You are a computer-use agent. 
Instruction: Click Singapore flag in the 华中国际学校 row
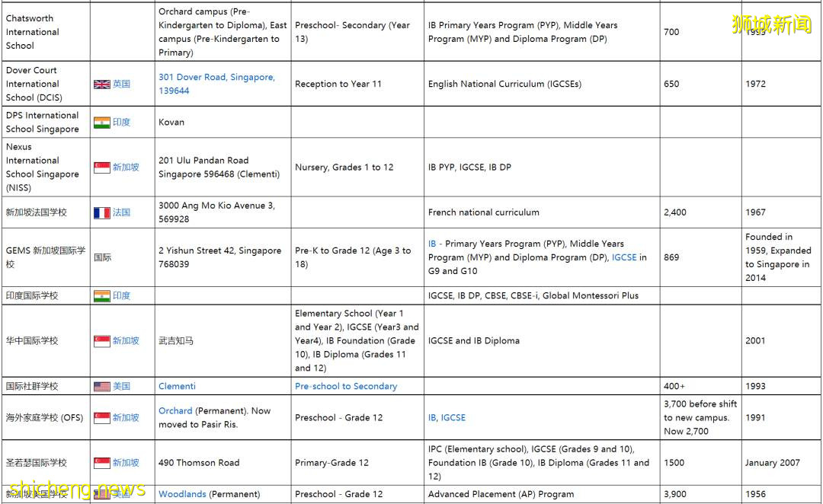coord(101,341)
